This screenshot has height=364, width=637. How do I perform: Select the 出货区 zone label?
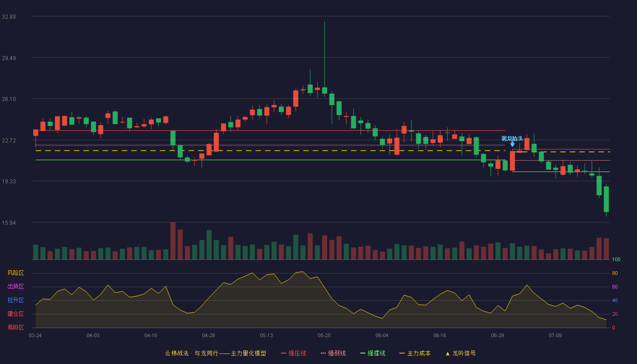[15, 287]
